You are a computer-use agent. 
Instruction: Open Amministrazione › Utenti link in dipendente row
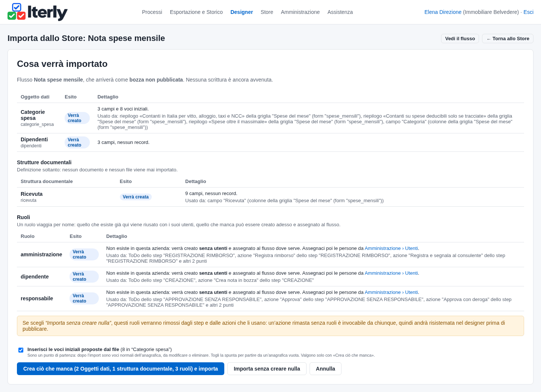[391, 273]
